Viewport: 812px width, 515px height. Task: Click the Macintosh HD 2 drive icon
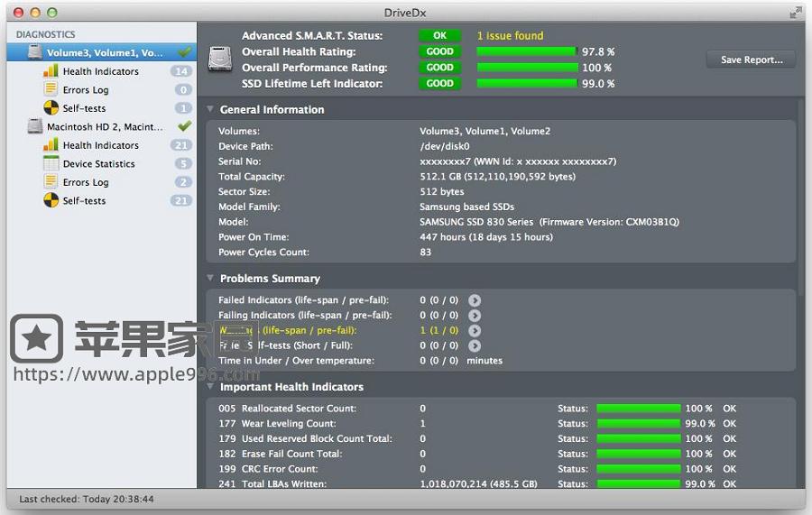pyautogui.click(x=34, y=126)
